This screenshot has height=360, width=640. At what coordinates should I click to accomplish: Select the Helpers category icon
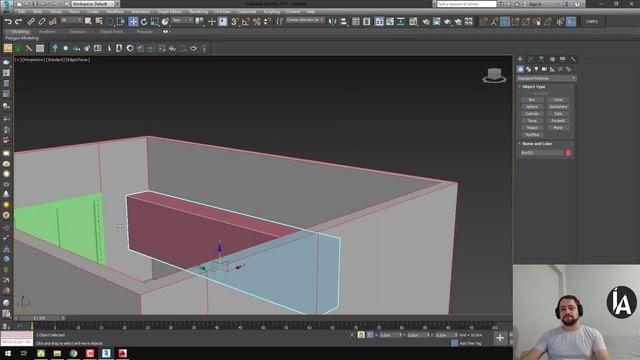click(x=552, y=69)
